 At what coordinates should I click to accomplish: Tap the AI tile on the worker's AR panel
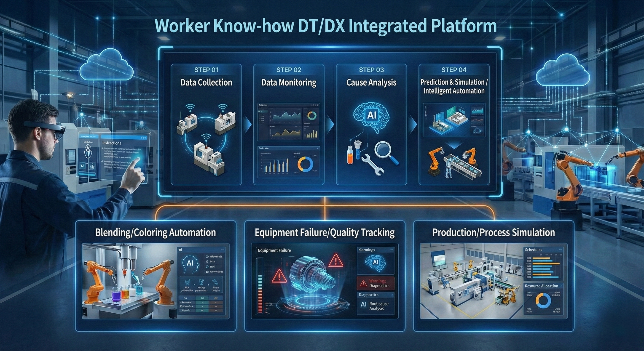[x=83, y=166]
